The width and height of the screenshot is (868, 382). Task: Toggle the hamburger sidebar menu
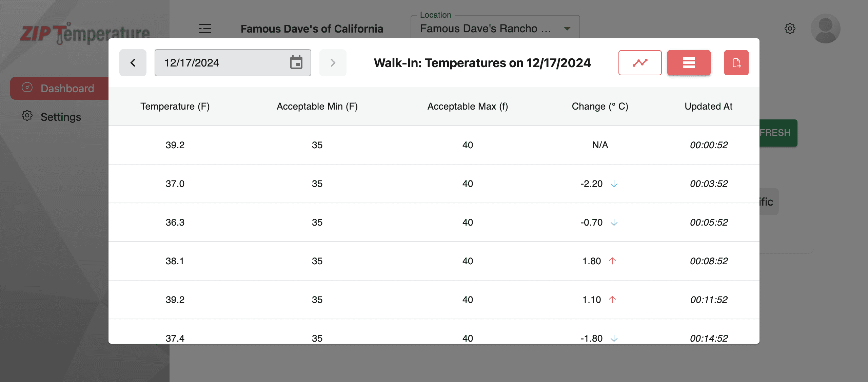pyautogui.click(x=205, y=28)
